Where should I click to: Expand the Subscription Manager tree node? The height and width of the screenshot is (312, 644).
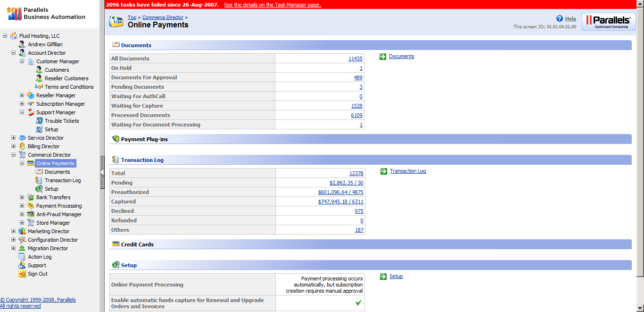click(x=22, y=104)
